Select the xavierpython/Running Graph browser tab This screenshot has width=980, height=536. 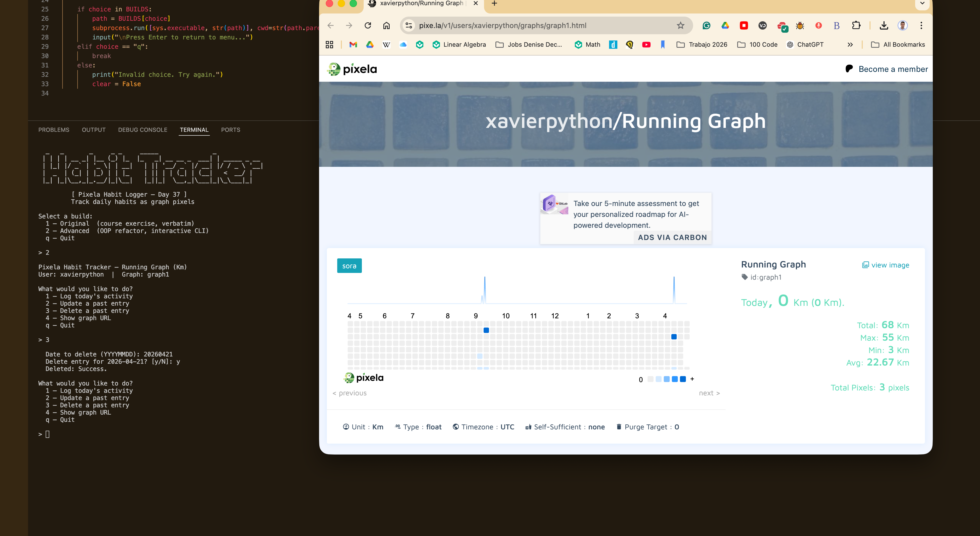[x=422, y=3]
